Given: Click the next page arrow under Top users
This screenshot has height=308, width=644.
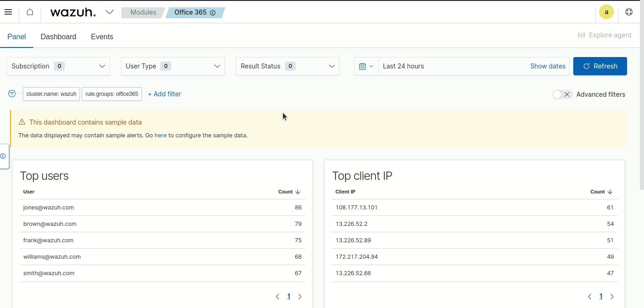Looking at the screenshot, I should pos(300,296).
